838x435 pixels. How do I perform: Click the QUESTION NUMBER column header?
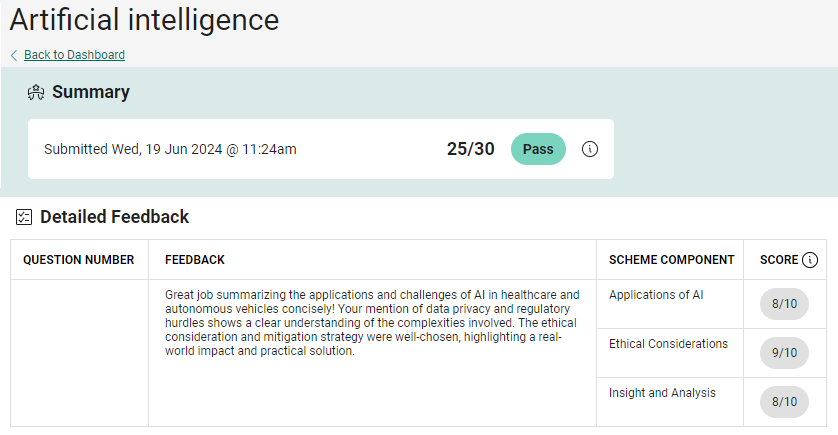79,260
